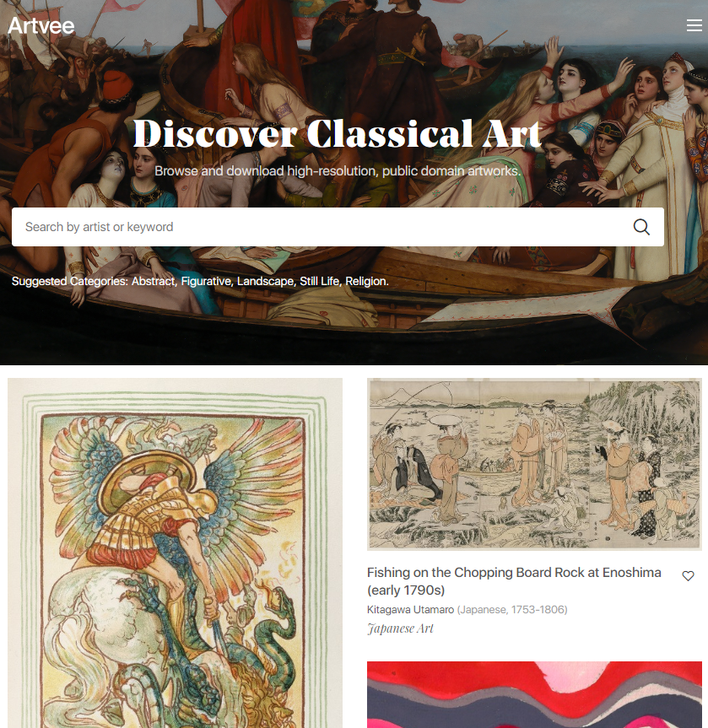Open the Japanese Art category label
708x728 pixels.
(x=400, y=628)
